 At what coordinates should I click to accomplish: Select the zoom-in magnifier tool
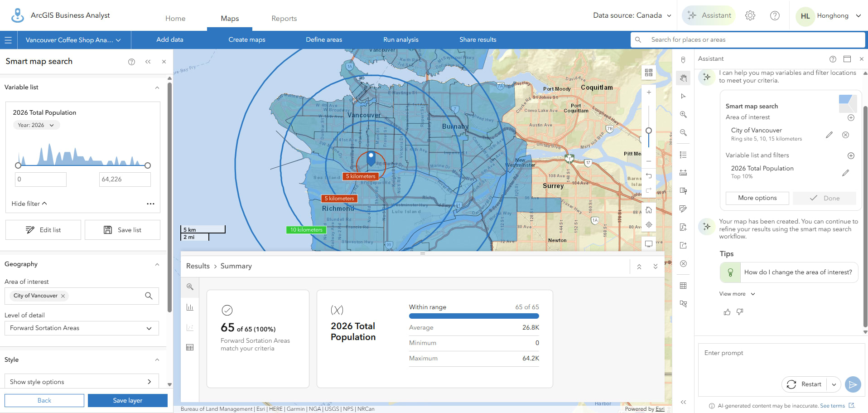[x=683, y=115]
